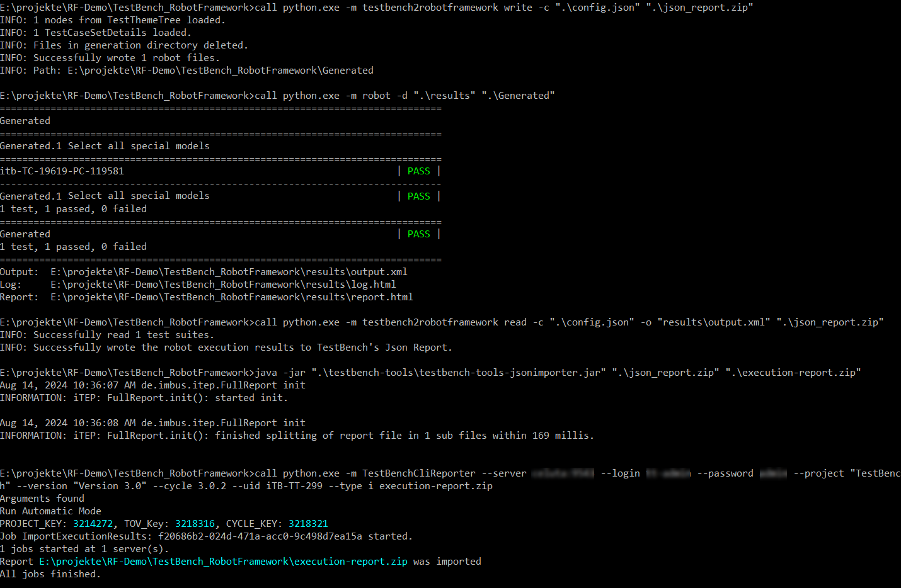Click the 'python.exe -m robot' command line
901x588 pixels.
click(x=277, y=96)
